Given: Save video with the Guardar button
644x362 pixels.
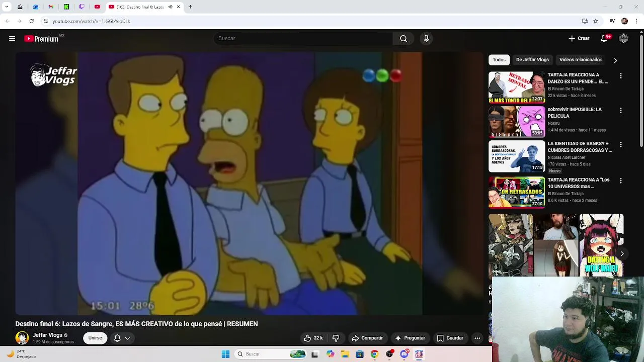Looking at the screenshot, I should pyautogui.click(x=450, y=338).
